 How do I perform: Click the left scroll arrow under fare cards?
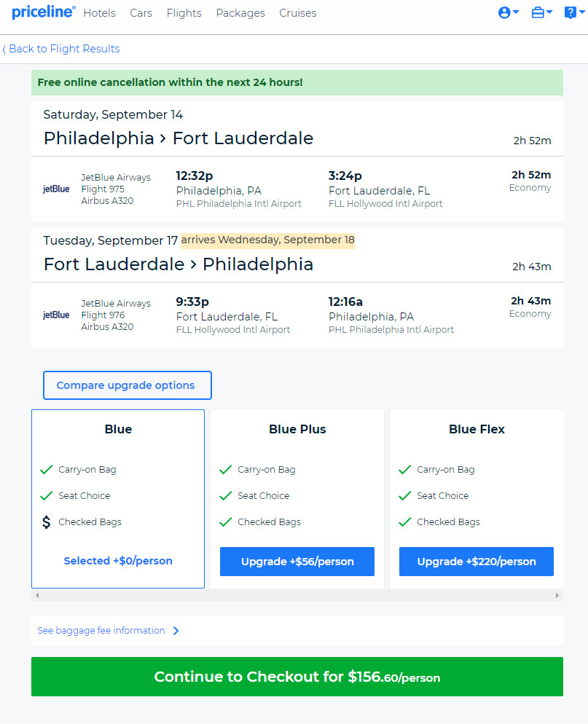pyautogui.click(x=37, y=595)
